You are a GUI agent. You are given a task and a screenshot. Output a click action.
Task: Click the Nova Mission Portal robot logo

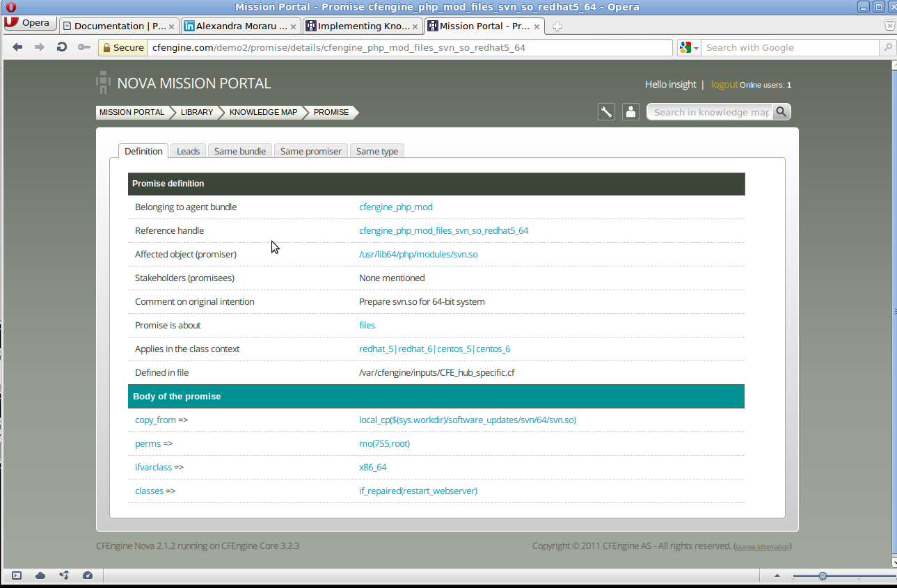[103, 82]
